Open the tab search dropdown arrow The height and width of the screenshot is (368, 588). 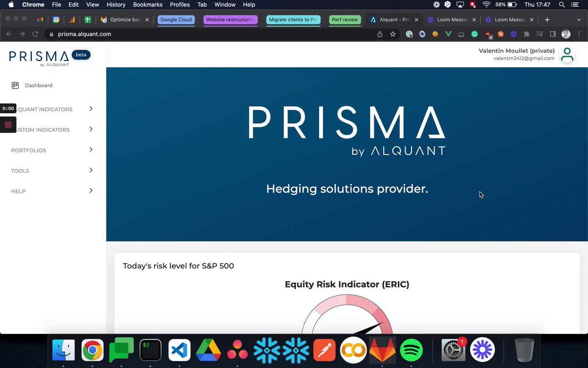pos(579,20)
